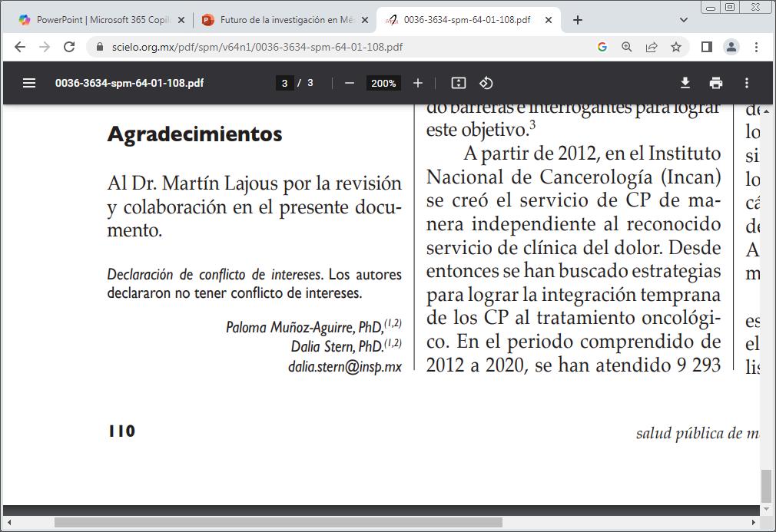The width and height of the screenshot is (776, 532).
Task: Click the horizontal scrollbar thumb
Action: 278,522
